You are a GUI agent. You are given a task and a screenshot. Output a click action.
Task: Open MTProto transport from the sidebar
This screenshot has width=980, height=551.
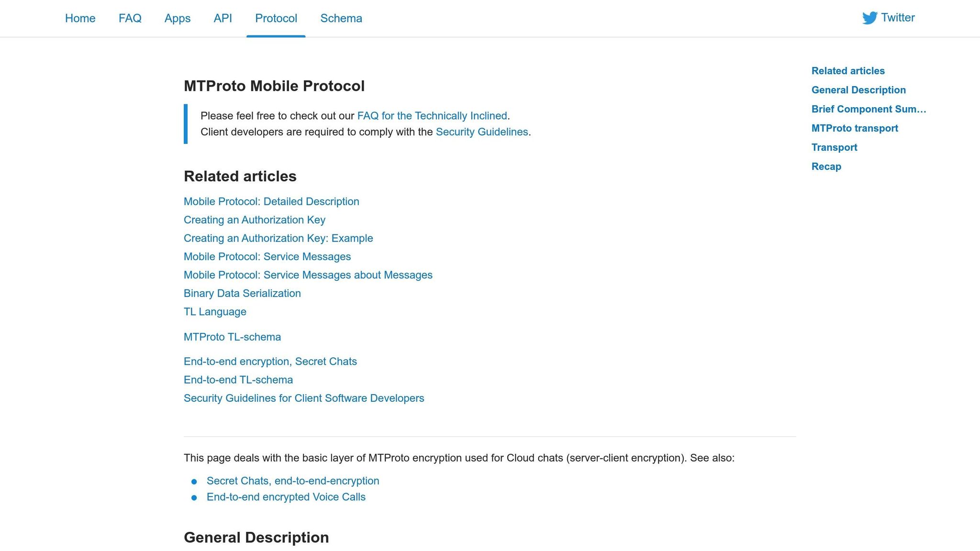(x=855, y=128)
